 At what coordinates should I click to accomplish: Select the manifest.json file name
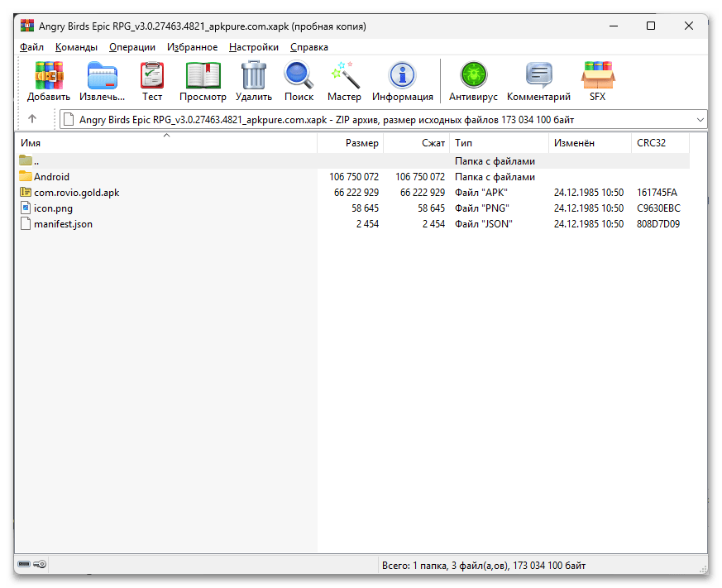[63, 224]
